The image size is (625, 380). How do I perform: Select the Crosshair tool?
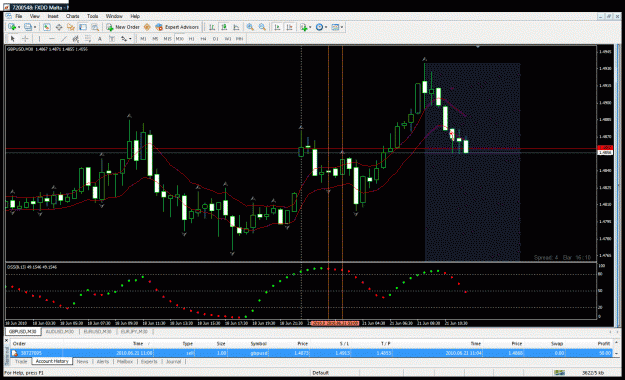(x=25, y=39)
